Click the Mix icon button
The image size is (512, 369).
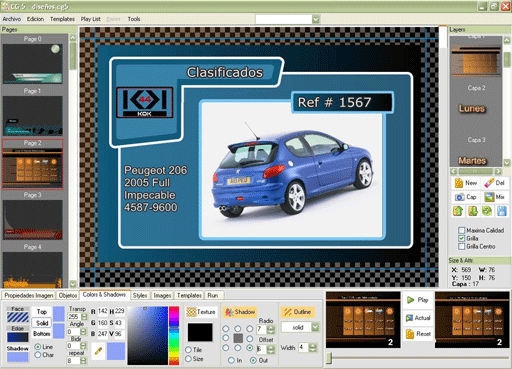495,197
